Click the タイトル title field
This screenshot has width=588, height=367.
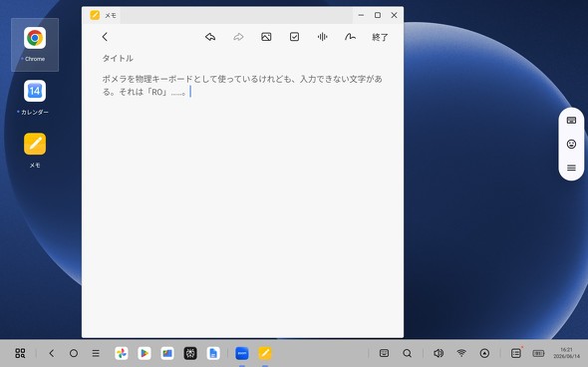point(118,58)
